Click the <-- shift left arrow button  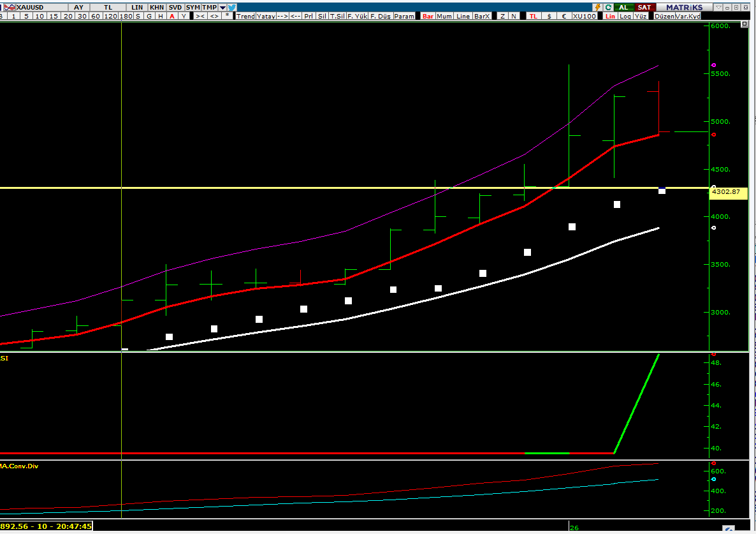(x=296, y=16)
